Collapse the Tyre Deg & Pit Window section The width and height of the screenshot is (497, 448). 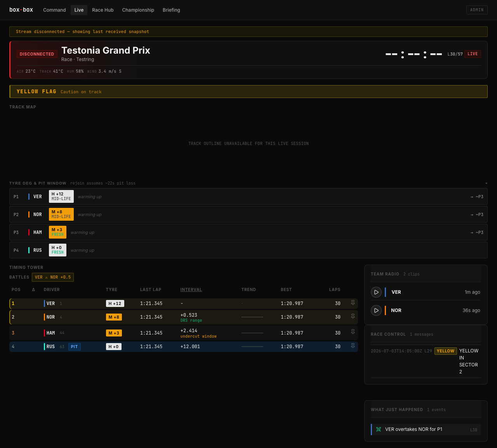[x=486, y=183]
